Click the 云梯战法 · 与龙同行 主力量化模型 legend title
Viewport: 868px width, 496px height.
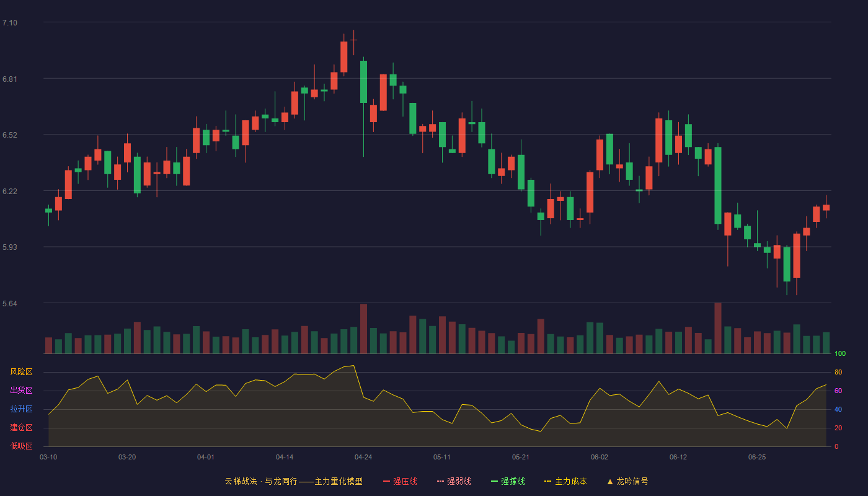coord(294,481)
